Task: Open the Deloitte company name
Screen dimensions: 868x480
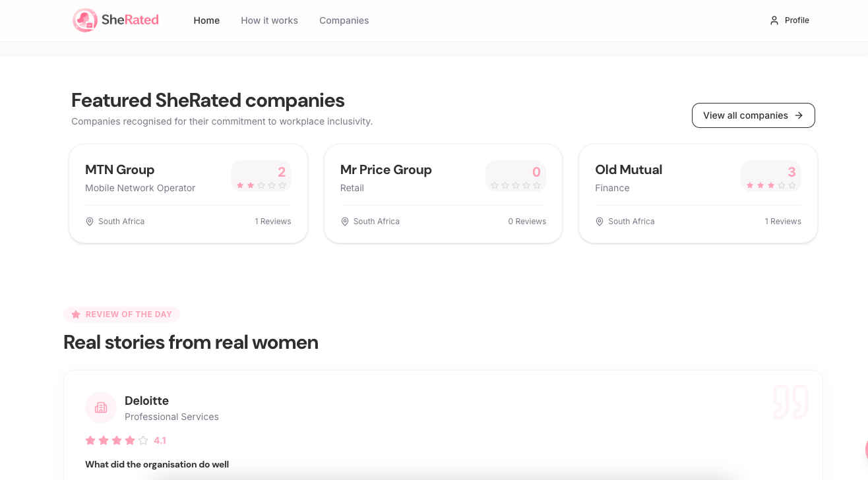Action: pyautogui.click(x=146, y=401)
